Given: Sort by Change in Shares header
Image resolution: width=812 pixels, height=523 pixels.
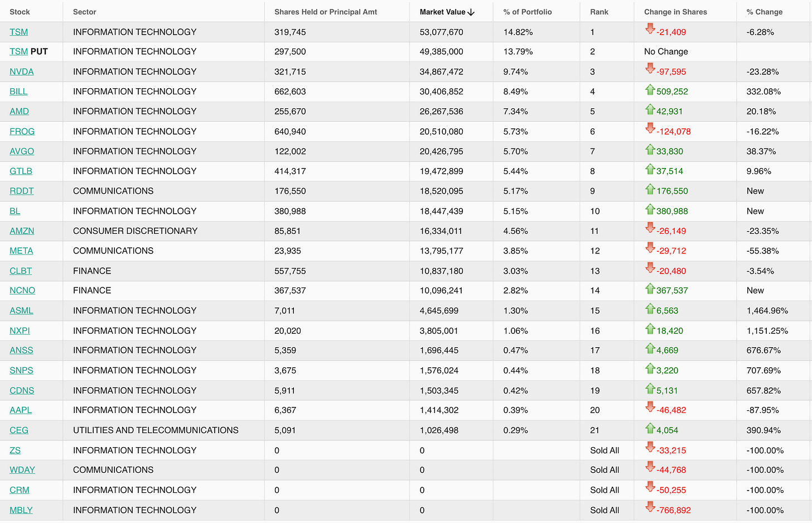Looking at the screenshot, I should coord(675,12).
